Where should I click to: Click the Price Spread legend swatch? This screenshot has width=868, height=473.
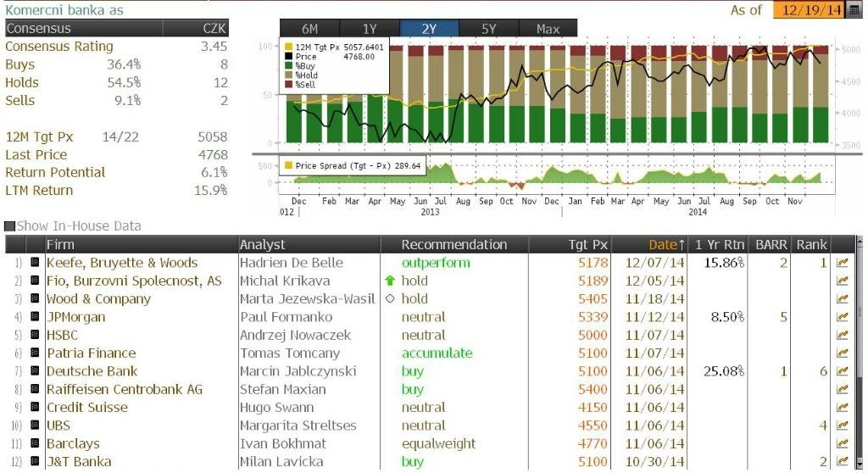tap(288, 165)
